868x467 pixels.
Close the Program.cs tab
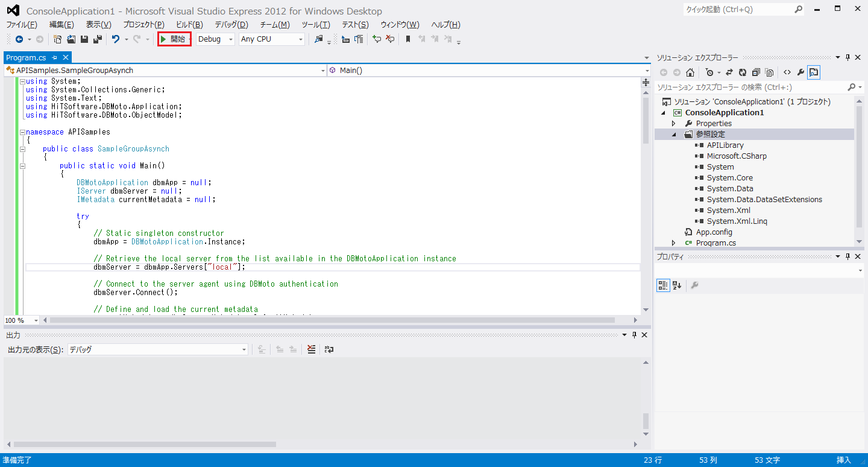66,58
